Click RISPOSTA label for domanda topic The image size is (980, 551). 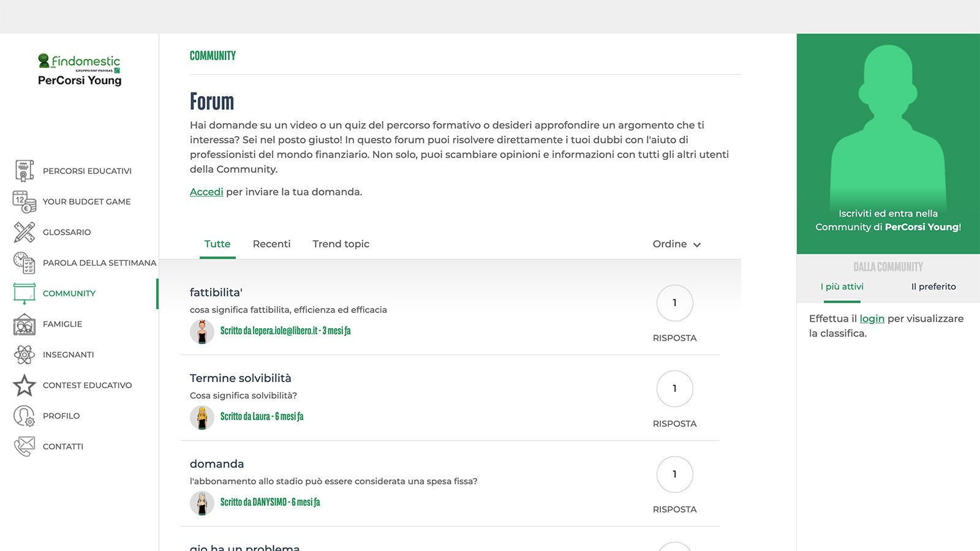[x=674, y=509]
